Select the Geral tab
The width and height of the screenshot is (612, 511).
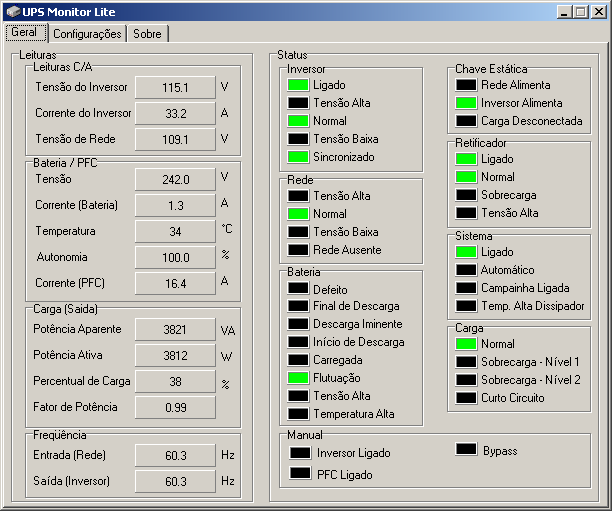23,32
